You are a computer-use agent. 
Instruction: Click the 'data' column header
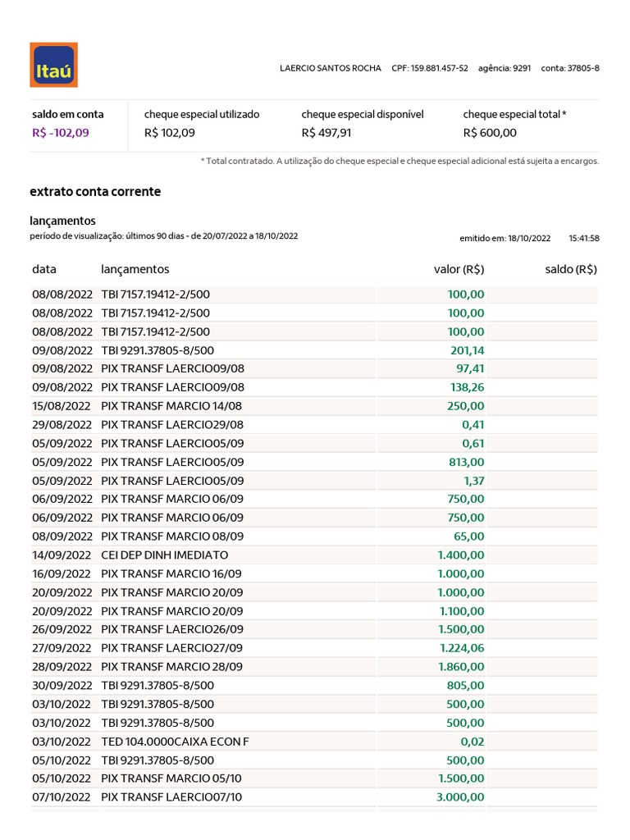[x=44, y=269]
